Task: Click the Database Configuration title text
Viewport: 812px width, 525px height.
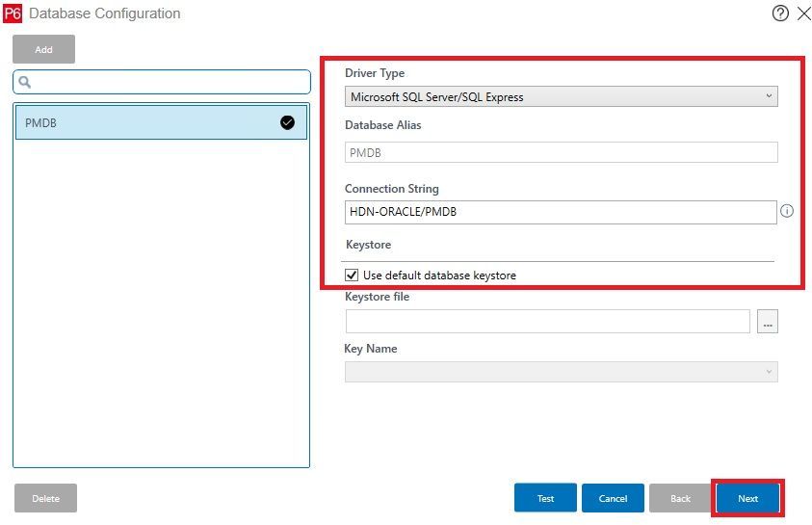Action: coord(105,13)
